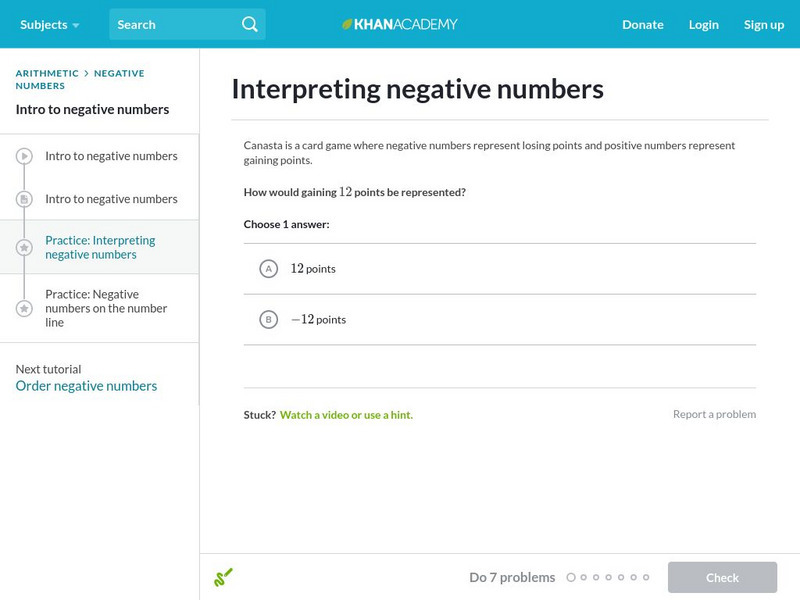800x600 pixels.
Task: Open the Donate page
Action: (642, 24)
